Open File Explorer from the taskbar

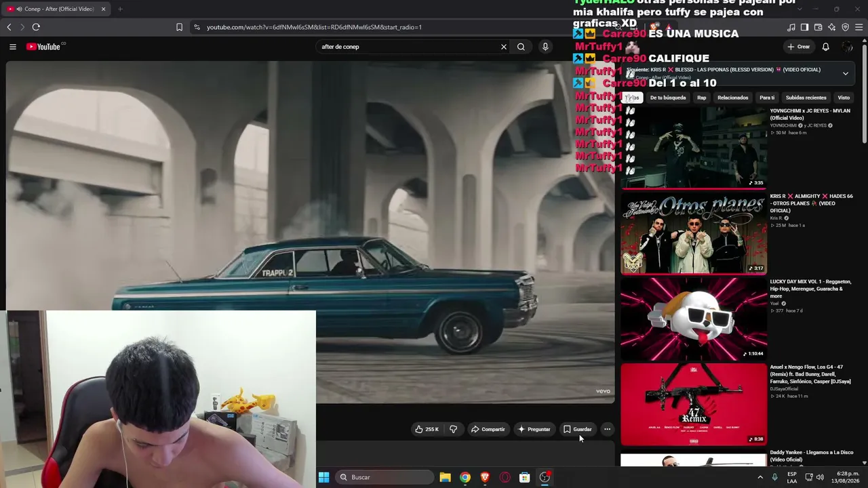point(445,477)
